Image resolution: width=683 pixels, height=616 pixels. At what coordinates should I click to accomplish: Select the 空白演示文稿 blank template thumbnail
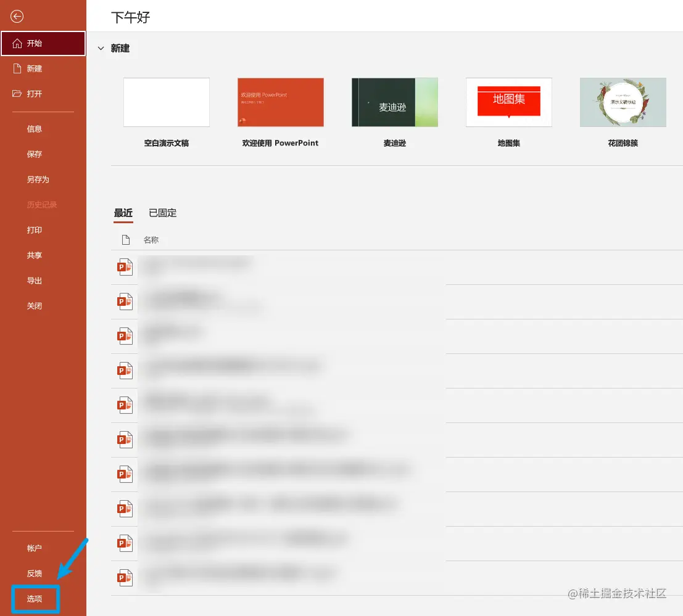coord(167,102)
